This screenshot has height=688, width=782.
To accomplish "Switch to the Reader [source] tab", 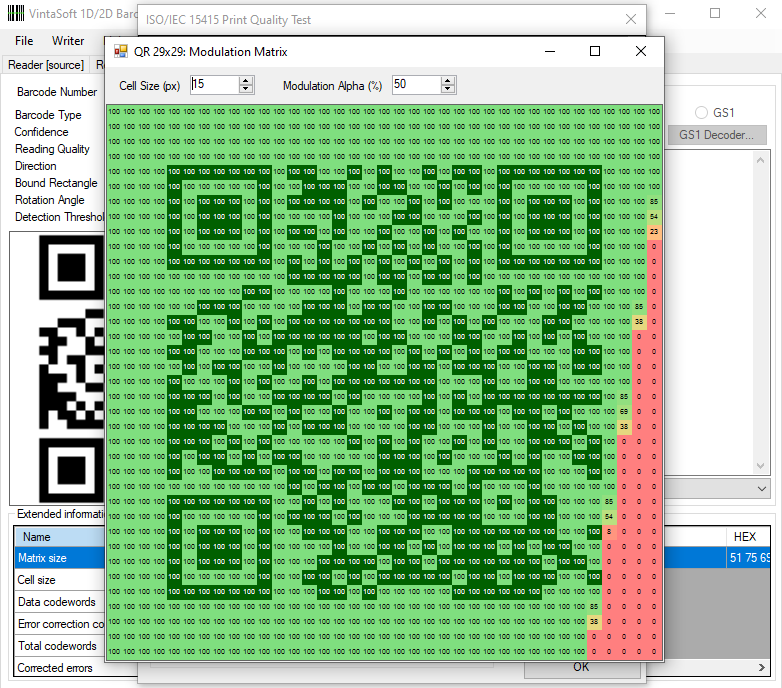I will tap(46, 65).
